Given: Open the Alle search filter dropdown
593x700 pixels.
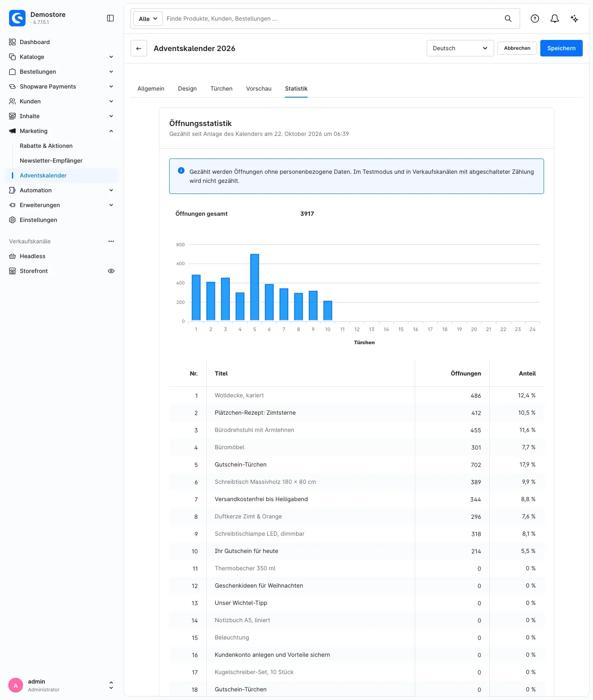Looking at the screenshot, I should click(x=148, y=19).
